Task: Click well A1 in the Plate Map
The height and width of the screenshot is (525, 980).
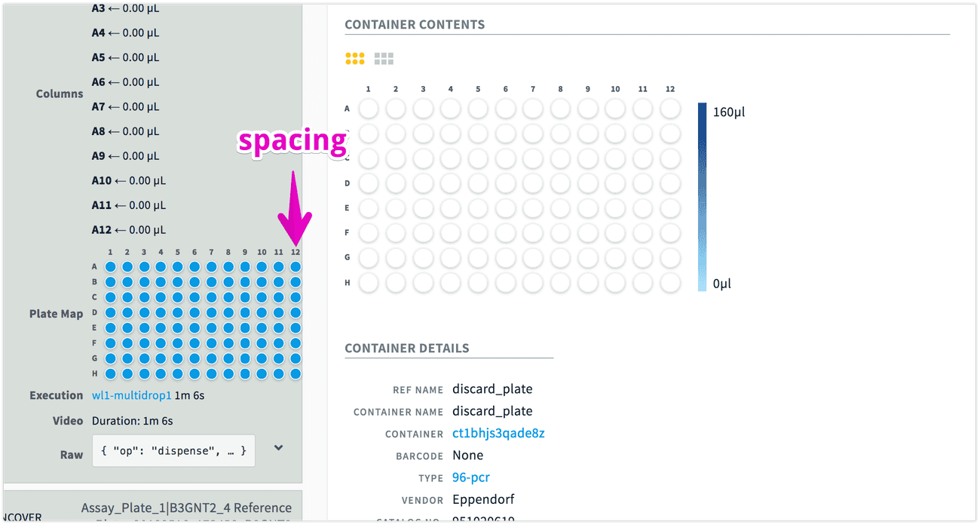Action: tap(109, 266)
